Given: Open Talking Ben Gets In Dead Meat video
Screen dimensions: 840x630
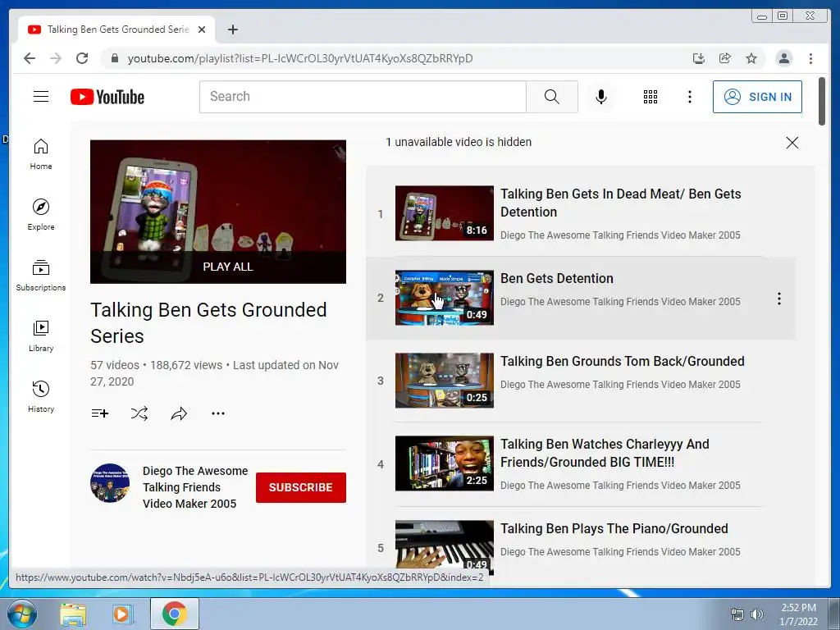Looking at the screenshot, I should pos(620,203).
